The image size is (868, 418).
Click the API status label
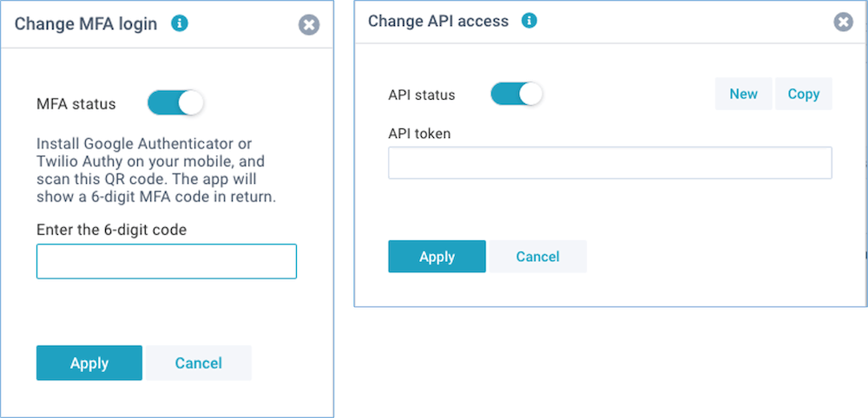coord(422,95)
